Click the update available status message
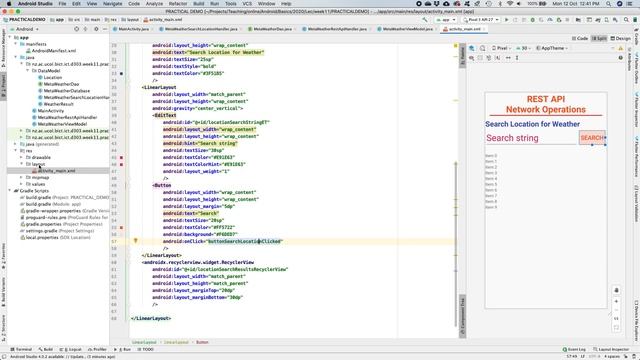Screen dimensions: 640x360 pos(63,357)
